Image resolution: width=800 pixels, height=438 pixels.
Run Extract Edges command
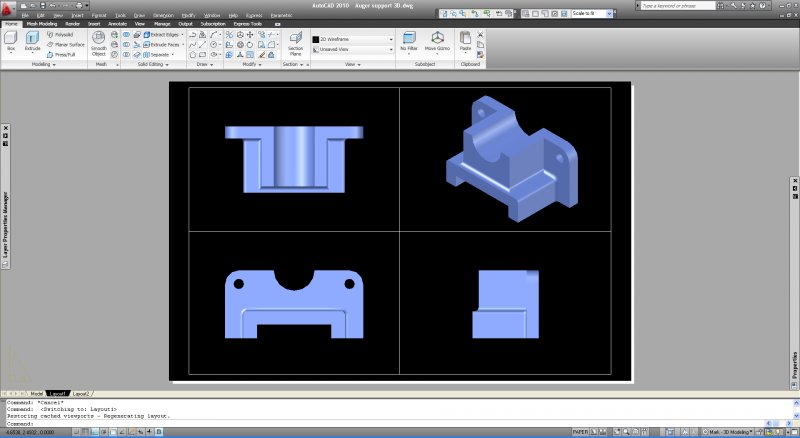pyautogui.click(x=161, y=35)
